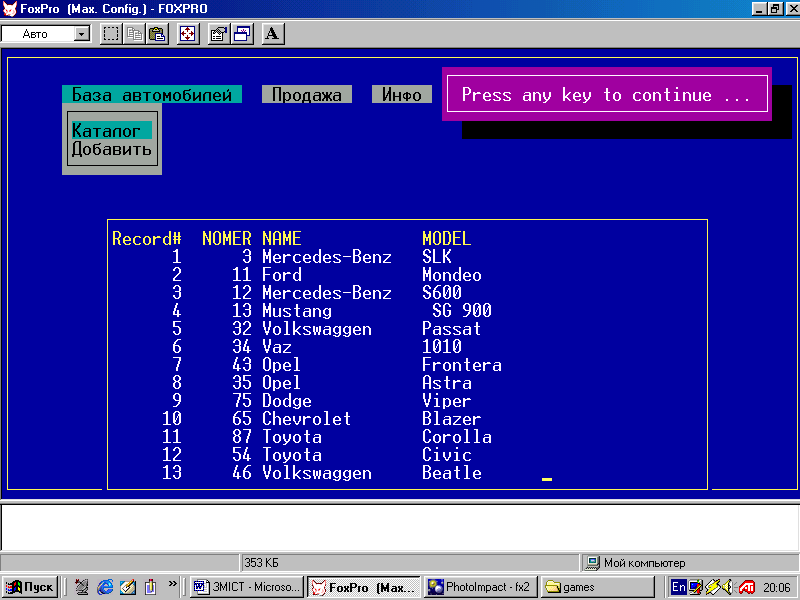Toggle full screen toolbar icon
Screen dimensions: 800x600
188,34
